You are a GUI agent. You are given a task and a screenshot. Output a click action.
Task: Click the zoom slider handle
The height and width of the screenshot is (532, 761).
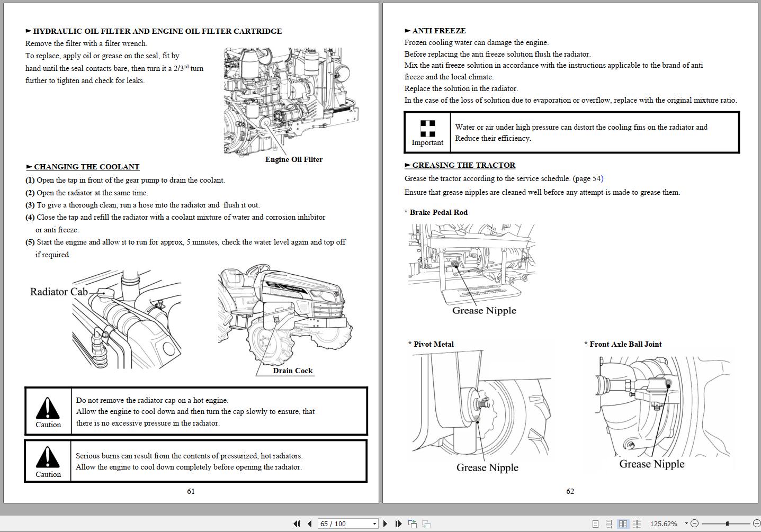click(727, 524)
